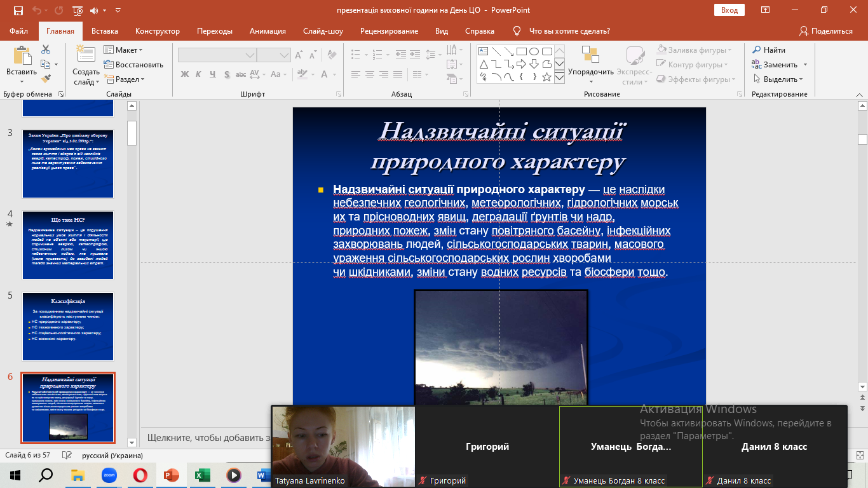868x488 pixels.
Task: Open the Clipboard (Буфер обмена) dialog launcher
Action: click(x=61, y=94)
